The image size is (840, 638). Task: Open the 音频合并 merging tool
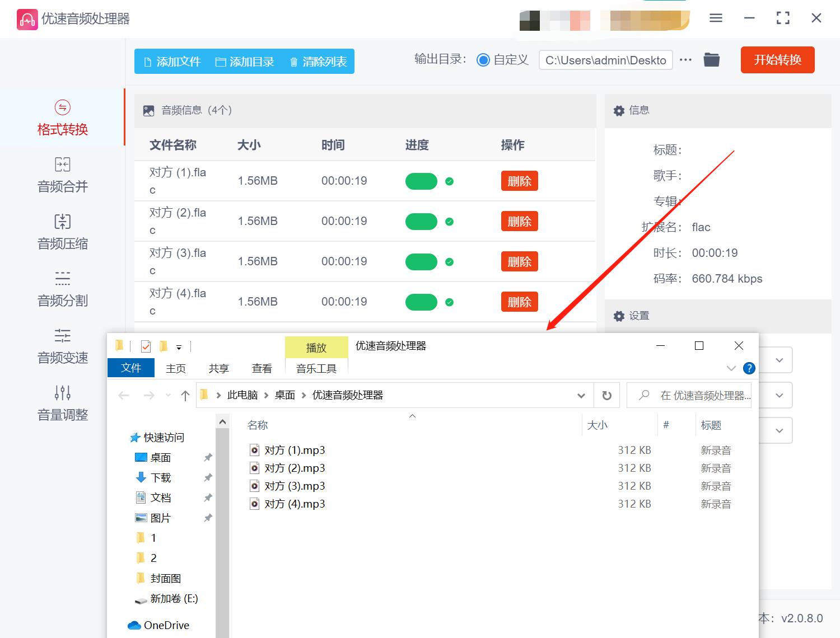tap(62, 175)
